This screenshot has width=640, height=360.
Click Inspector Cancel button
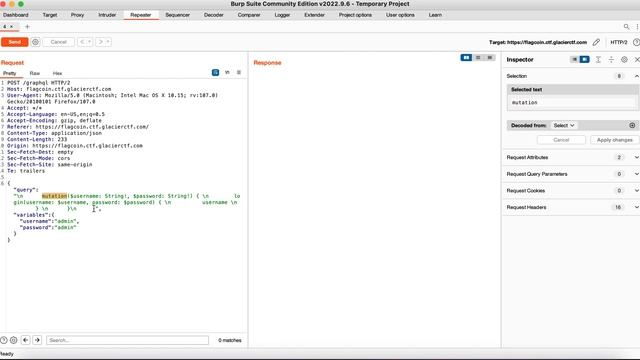(561, 140)
